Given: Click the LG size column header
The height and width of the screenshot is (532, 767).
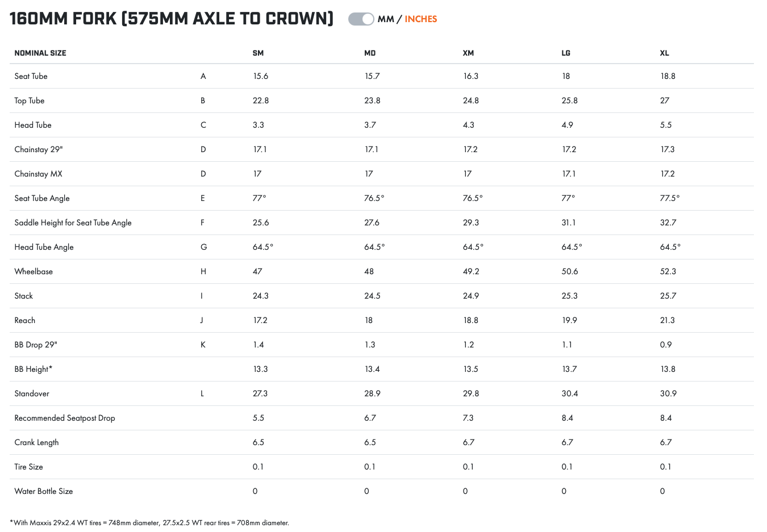Looking at the screenshot, I should [x=566, y=53].
